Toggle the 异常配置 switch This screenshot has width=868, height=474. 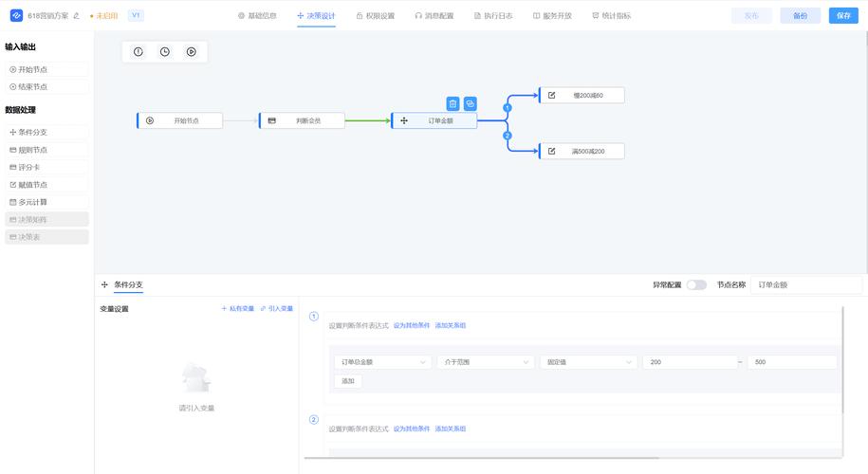pos(696,284)
